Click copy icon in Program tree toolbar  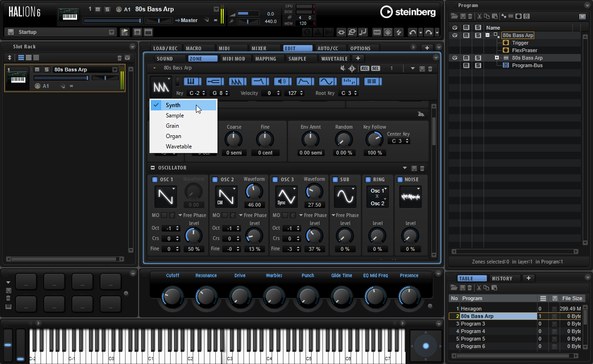[487, 16]
